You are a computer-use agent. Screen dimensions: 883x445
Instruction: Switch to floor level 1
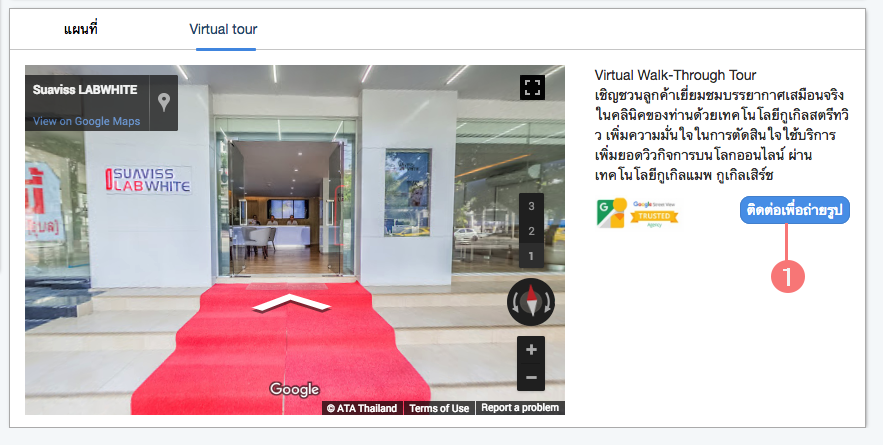(531, 256)
